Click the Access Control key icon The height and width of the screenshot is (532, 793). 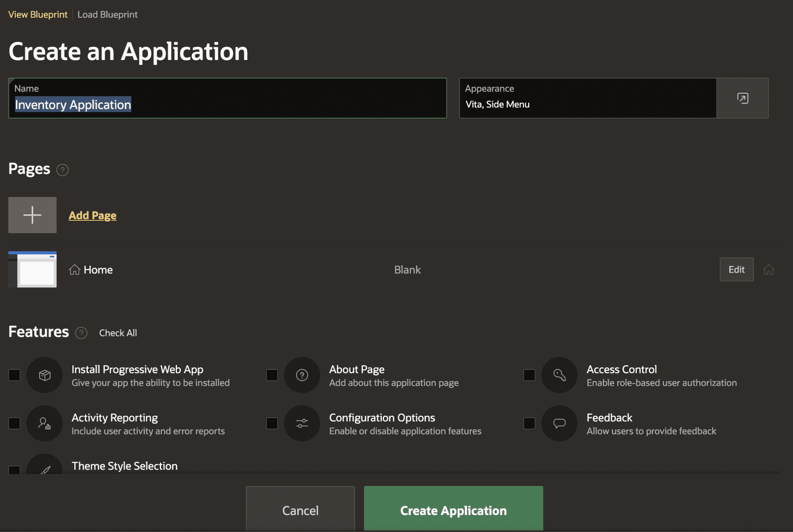(x=559, y=375)
